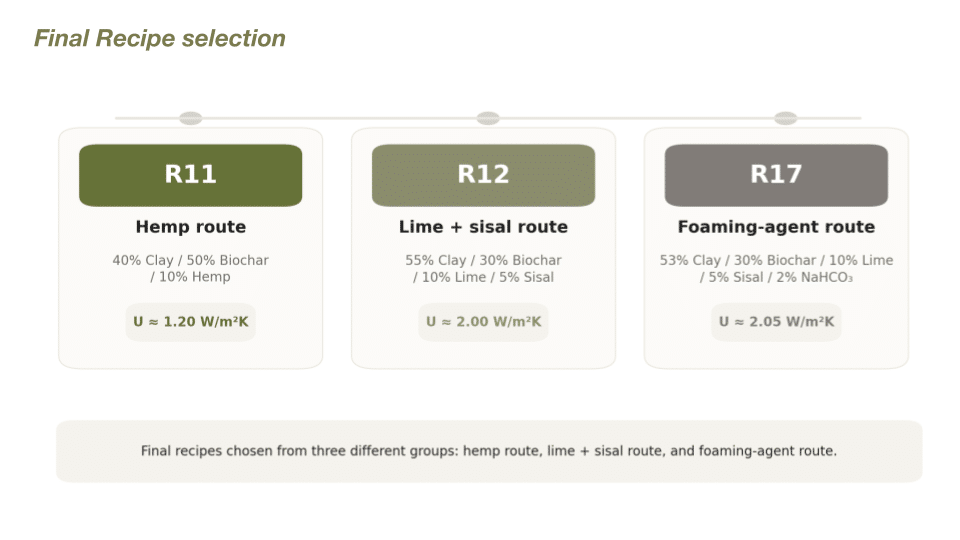Image resolution: width=960 pixels, height=540 pixels.
Task: Click the Lime + sisal route heading
Action: click(483, 227)
